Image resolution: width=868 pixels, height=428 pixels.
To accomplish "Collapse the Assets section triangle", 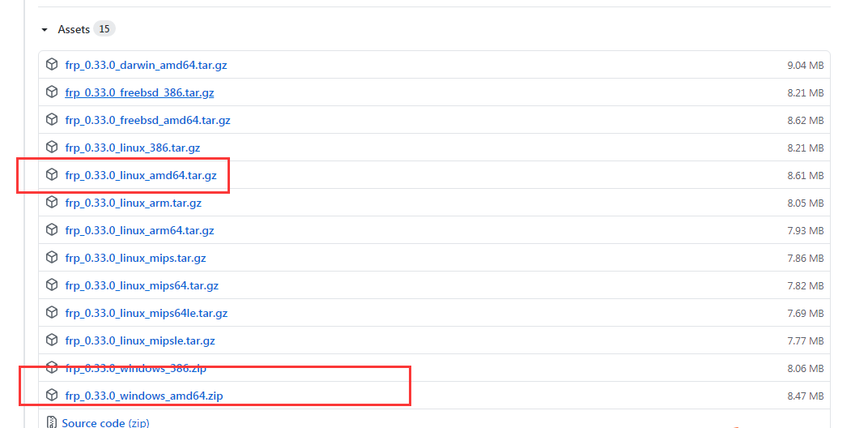I will coord(45,30).
